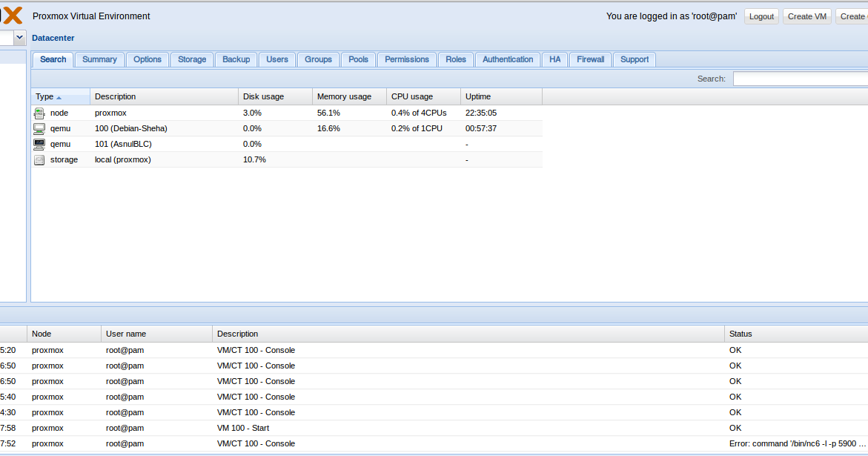Open the Authentication tab
This screenshot has width=868, height=456.
pyautogui.click(x=507, y=59)
